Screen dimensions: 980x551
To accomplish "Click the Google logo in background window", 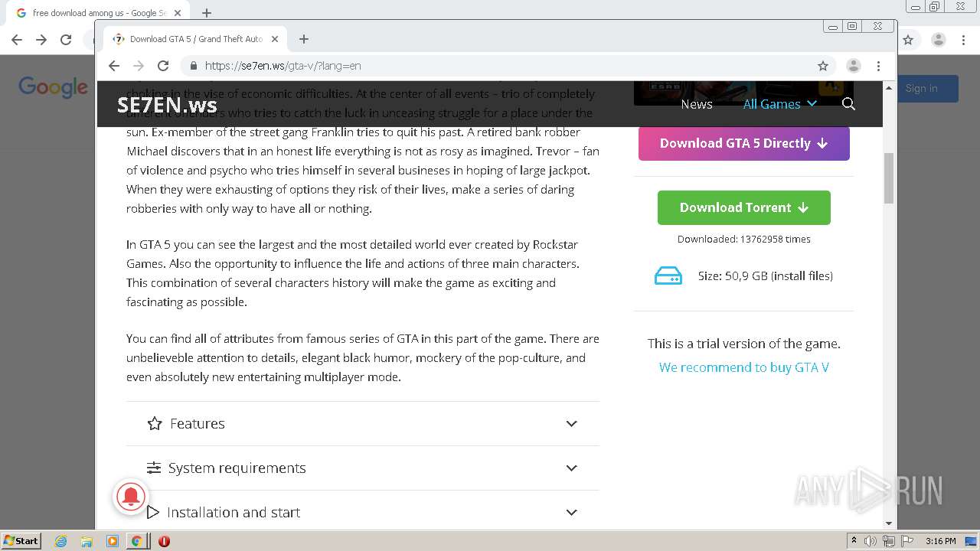I will [x=54, y=87].
